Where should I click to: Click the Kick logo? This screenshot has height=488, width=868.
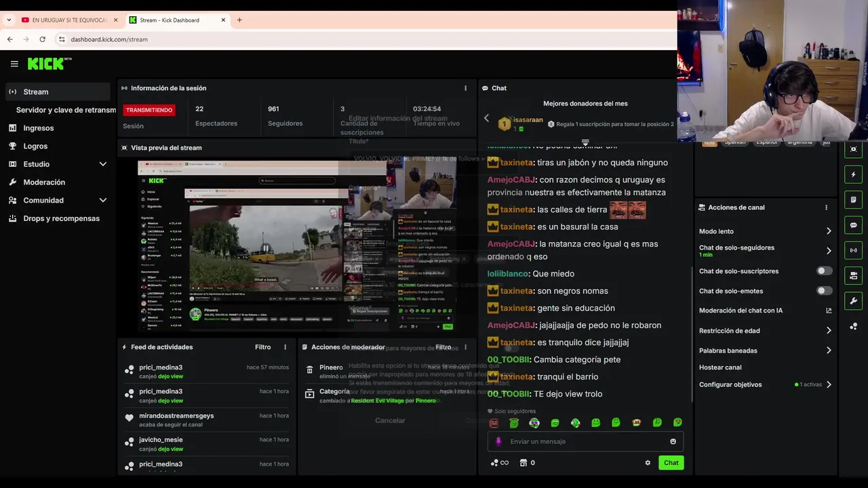pyautogui.click(x=49, y=64)
